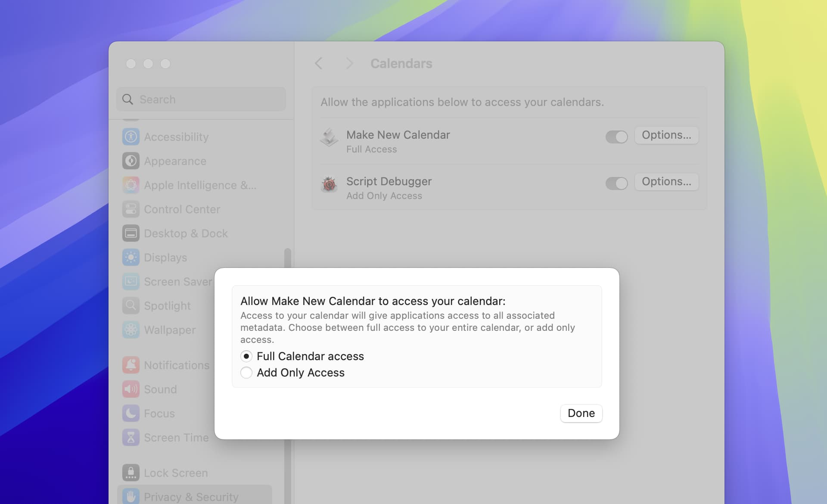Select the Lock Screen sidebar label
This screenshot has height=504, width=827.
176,473
